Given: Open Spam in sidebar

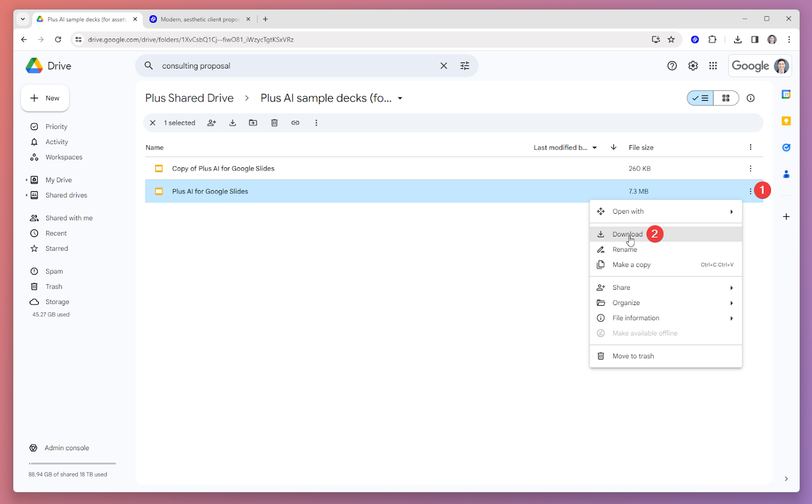Looking at the screenshot, I should (x=54, y=271).
